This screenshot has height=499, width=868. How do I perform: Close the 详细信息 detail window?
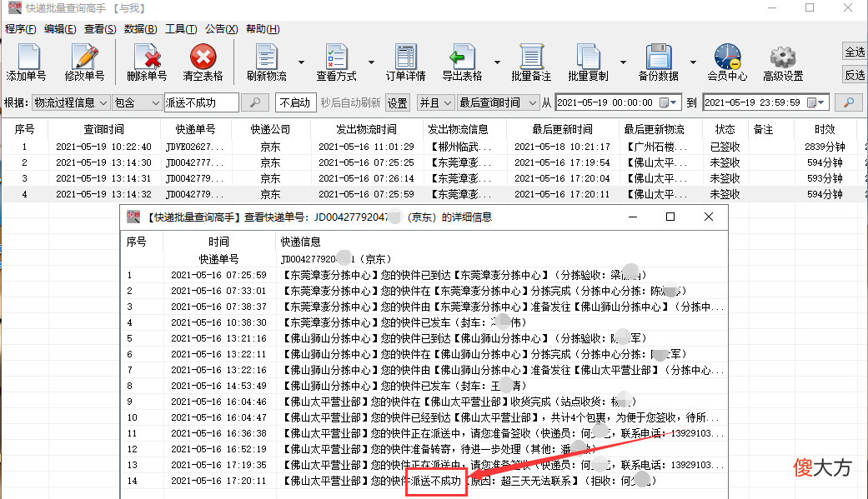click(709, 217)
